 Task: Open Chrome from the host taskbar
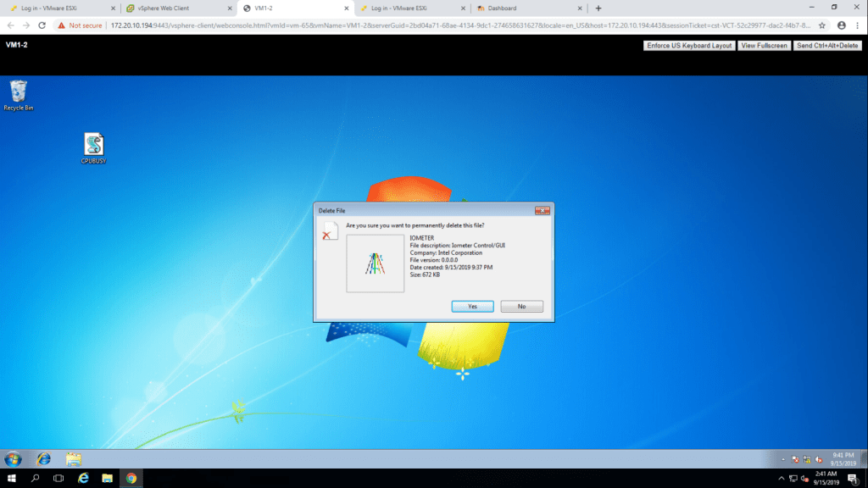[131, 479]
